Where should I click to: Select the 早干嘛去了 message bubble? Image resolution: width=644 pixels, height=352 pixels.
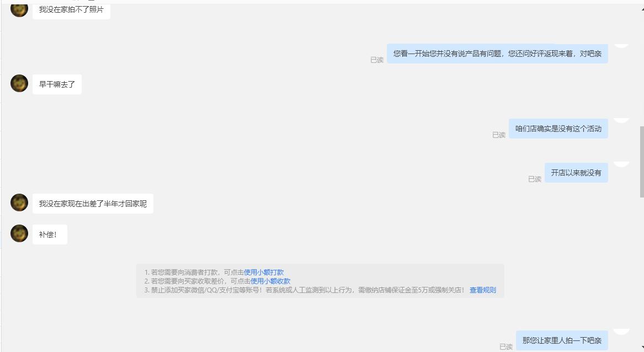(x=57, y=84)
